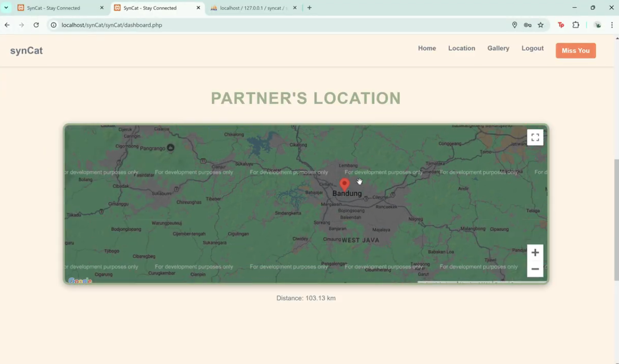Zoom in on the map with plus button
This screenshot has width=619, height=364.
coord(535,252)
